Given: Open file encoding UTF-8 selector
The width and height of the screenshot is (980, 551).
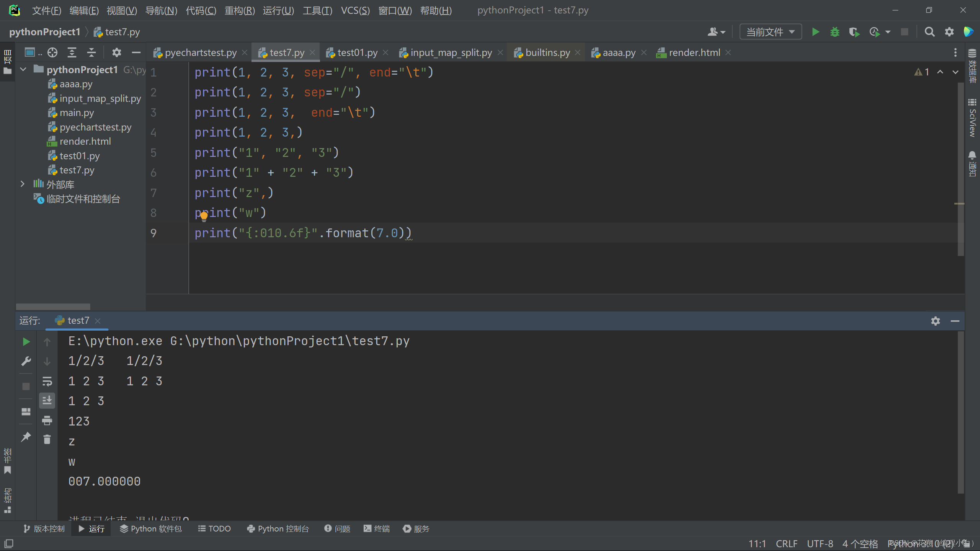Looking at the screenshot, I should [820, 544].
